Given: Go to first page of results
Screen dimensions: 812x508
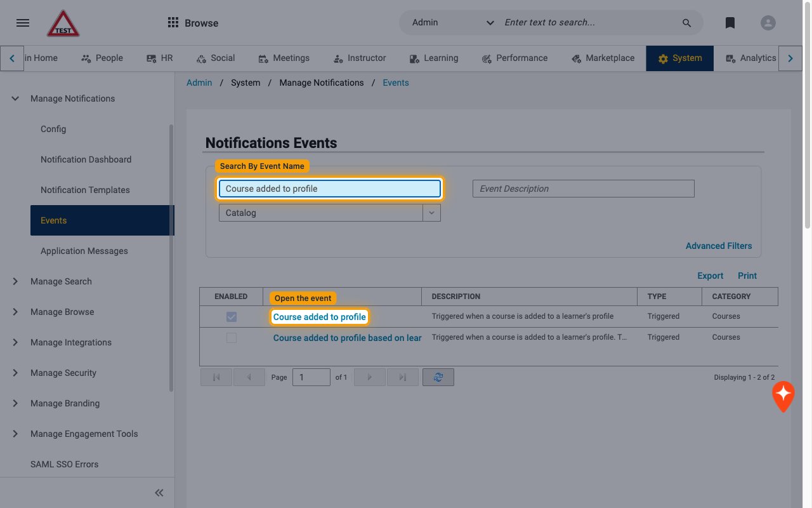Looking at the screenshot, I should (216, 377).
